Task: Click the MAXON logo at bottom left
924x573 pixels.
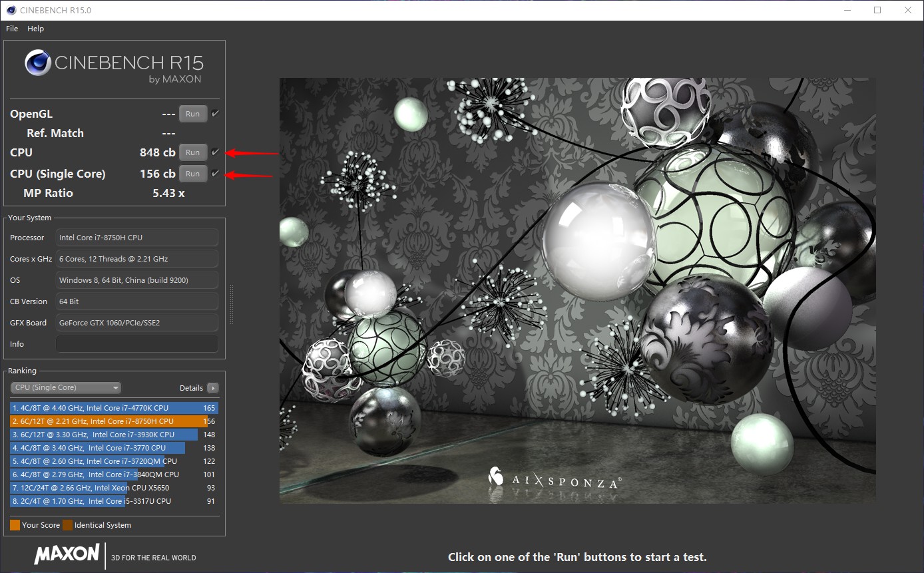Action: [x=67, y=554]
